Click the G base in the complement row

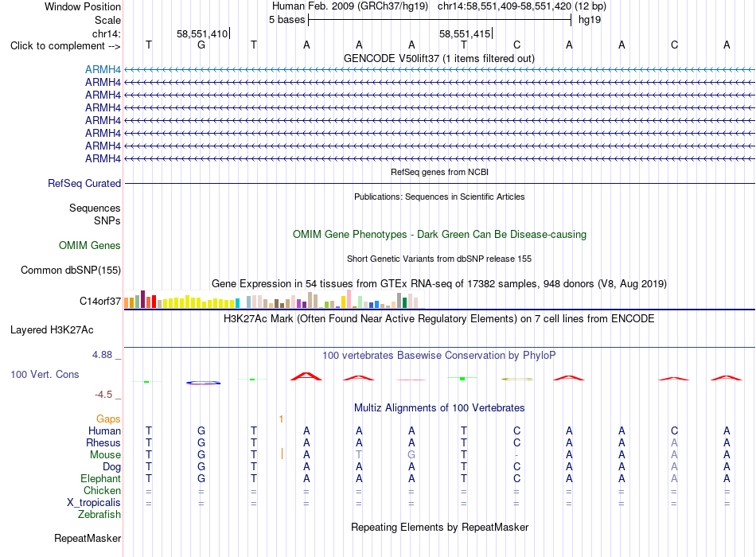point(201,45)
